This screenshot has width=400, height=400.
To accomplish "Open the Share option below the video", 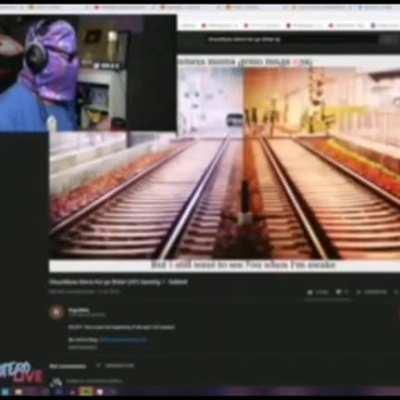I will coord(371,292).
